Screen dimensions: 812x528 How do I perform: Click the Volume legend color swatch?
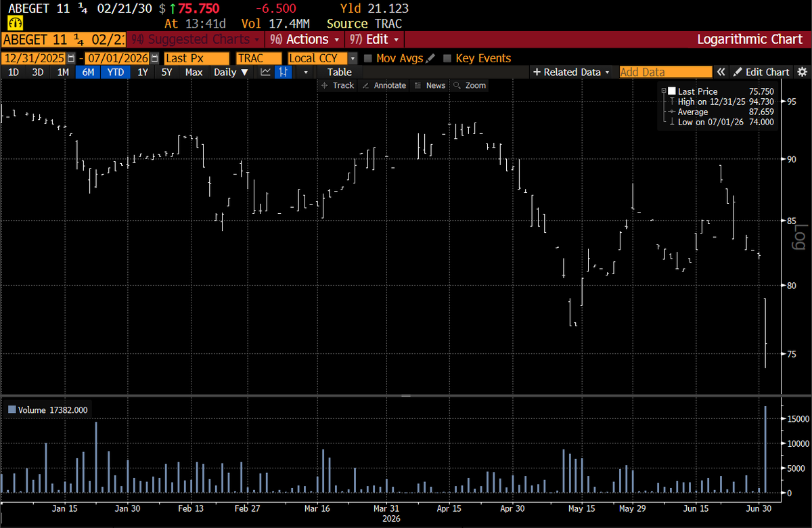click(x=12, y=410)
